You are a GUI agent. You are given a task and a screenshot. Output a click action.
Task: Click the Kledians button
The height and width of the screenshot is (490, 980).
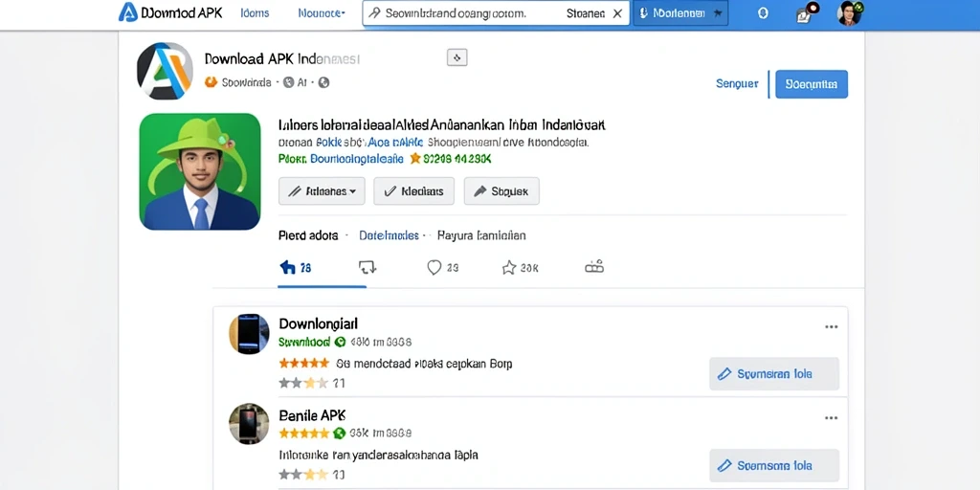click(x=413, y=191)
